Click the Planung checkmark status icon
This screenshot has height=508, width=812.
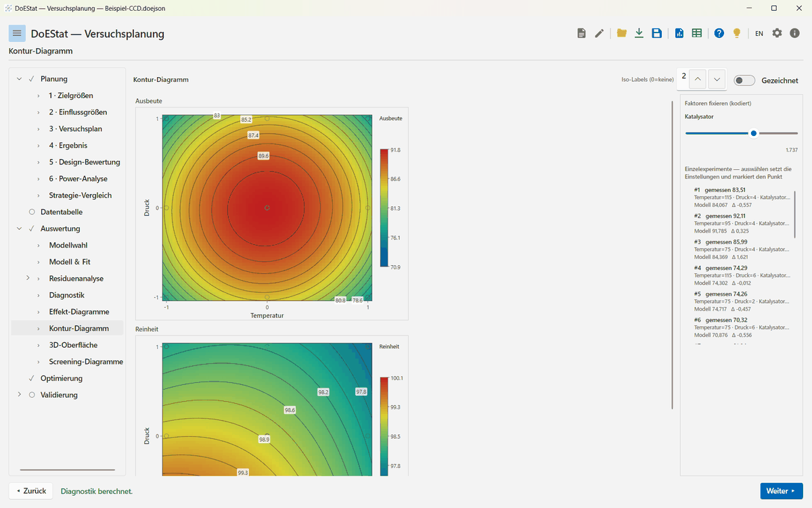pos(32,78)
